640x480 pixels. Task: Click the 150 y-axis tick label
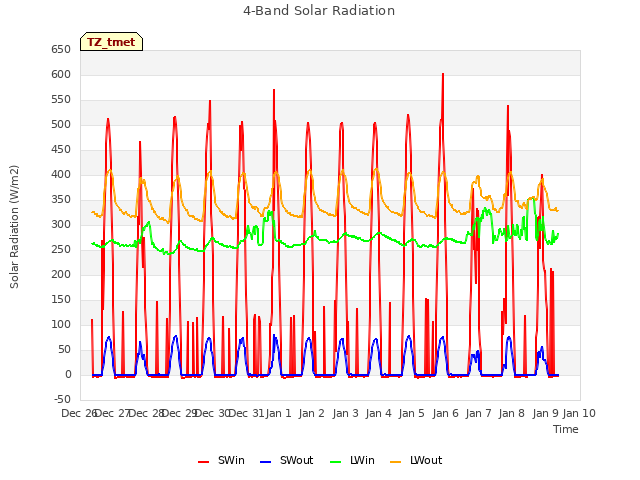[61, 300]
